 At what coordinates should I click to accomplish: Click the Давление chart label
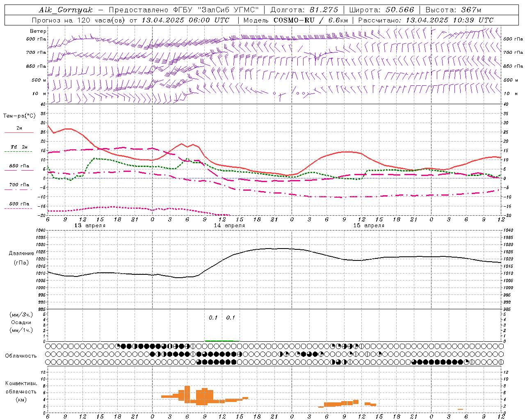21,253
